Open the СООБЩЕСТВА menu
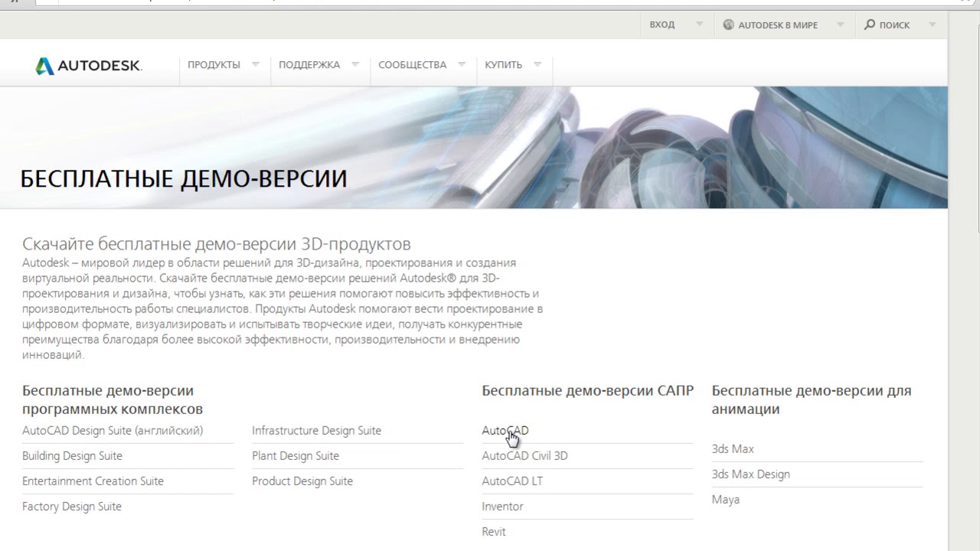Screen dimensions: 980x551 click(412, 65)
